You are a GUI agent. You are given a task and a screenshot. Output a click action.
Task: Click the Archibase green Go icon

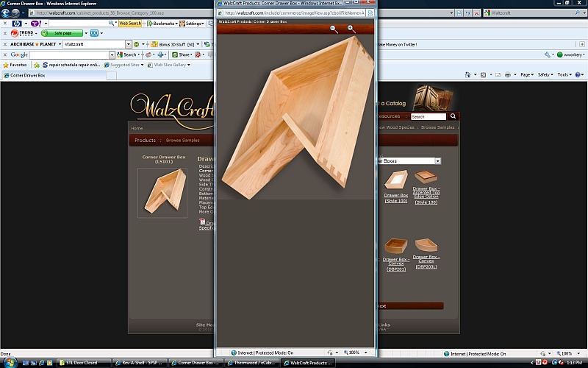137,44
